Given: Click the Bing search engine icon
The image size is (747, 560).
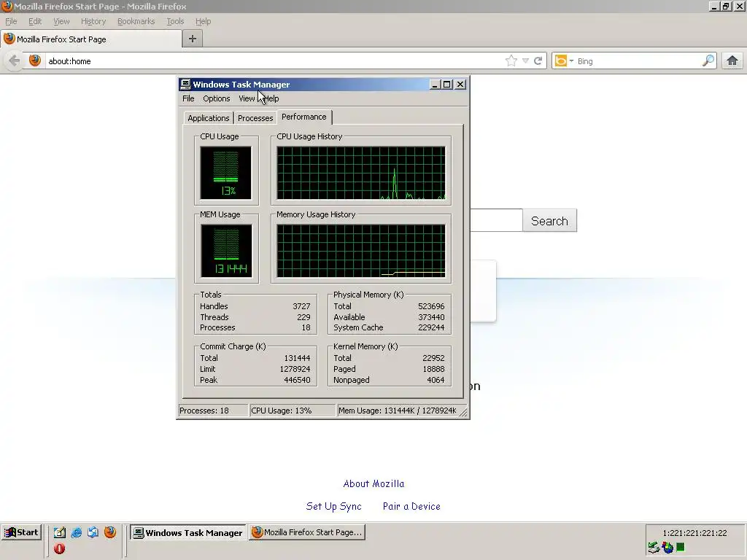Looking at the screenshot, I should pos(561,61).
